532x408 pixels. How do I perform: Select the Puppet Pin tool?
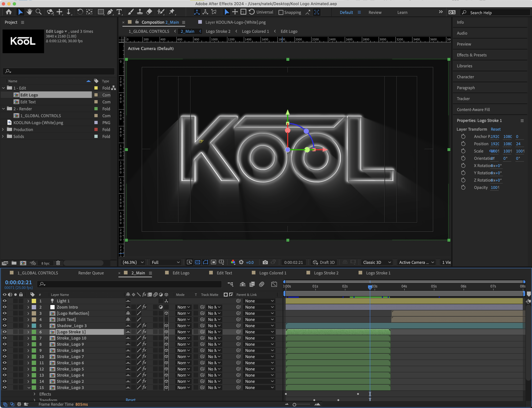(x=172, y=12)
